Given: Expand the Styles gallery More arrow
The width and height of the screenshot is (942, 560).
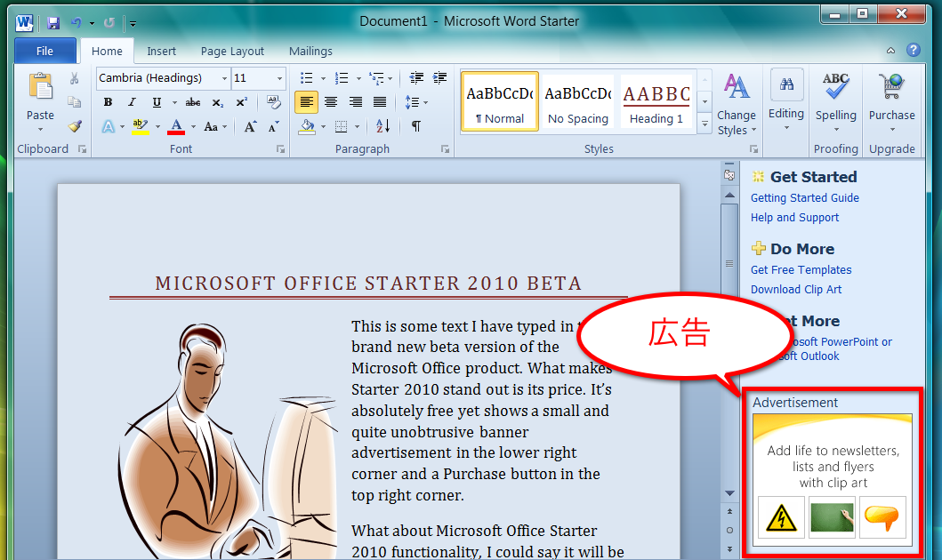Looking at the screenshot, I should click(705, 124).
